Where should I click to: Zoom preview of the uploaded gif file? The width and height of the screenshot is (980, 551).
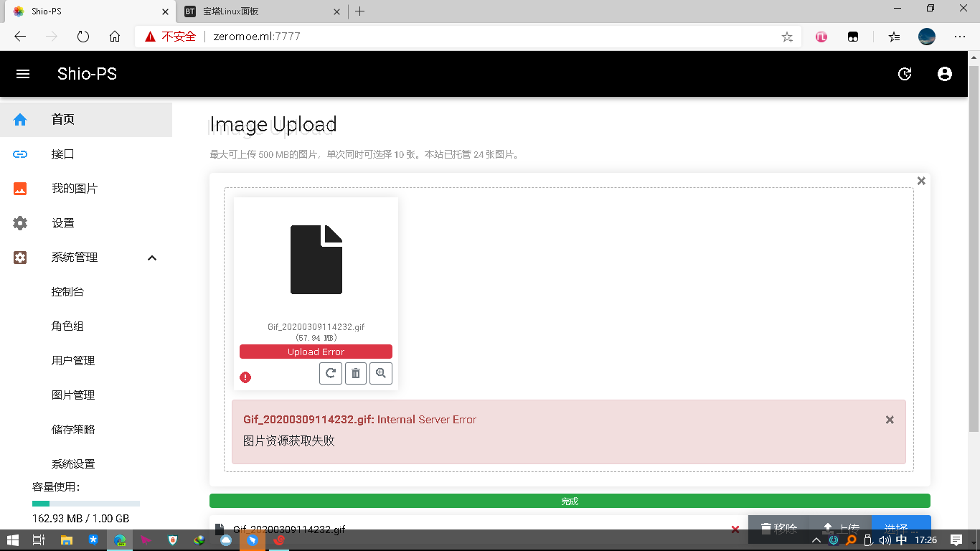[x=381, y=373]
